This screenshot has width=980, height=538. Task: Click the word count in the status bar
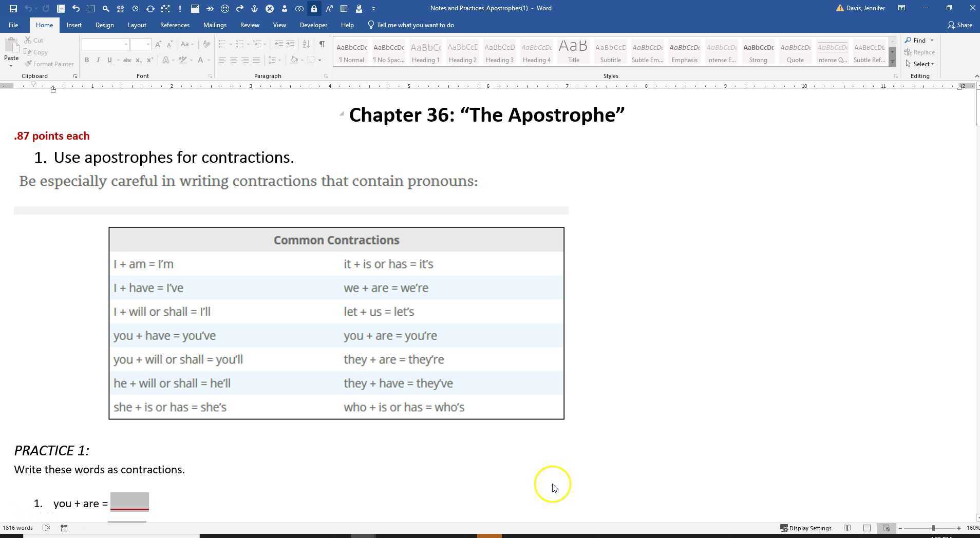[17, 528]
